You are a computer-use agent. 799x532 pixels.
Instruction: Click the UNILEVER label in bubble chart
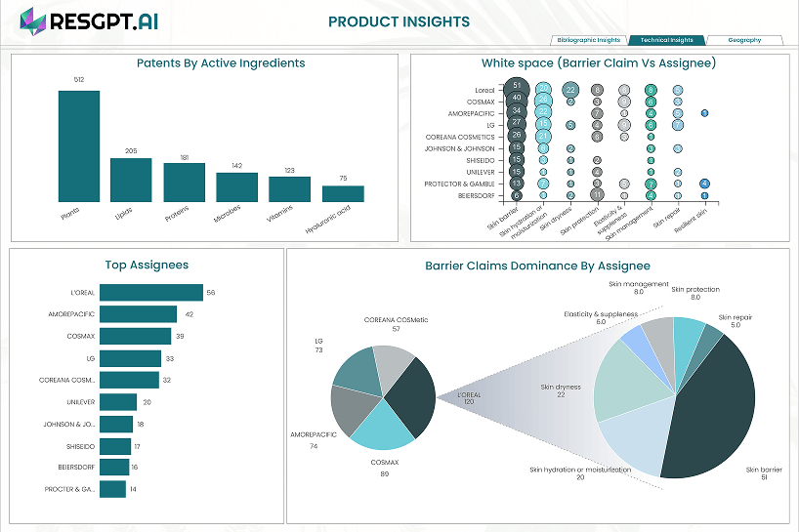click(x=481, y=172)
